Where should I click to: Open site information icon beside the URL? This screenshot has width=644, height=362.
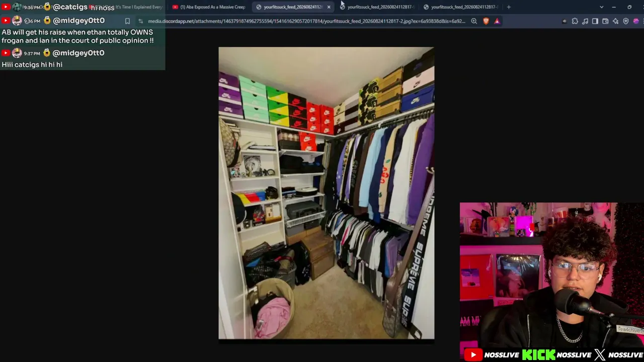140,21
